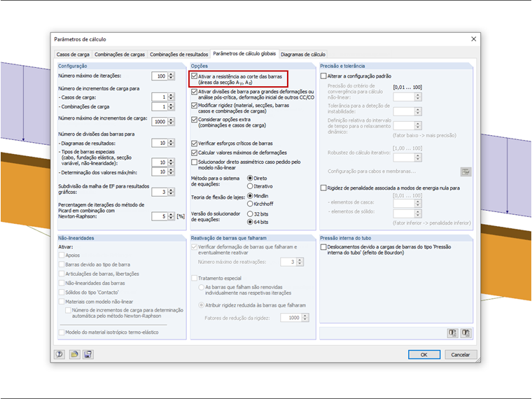Click spinner arrows beside the FE mesh subdivision field
Viewport: 532px width, 399px height.
point(171,192)
